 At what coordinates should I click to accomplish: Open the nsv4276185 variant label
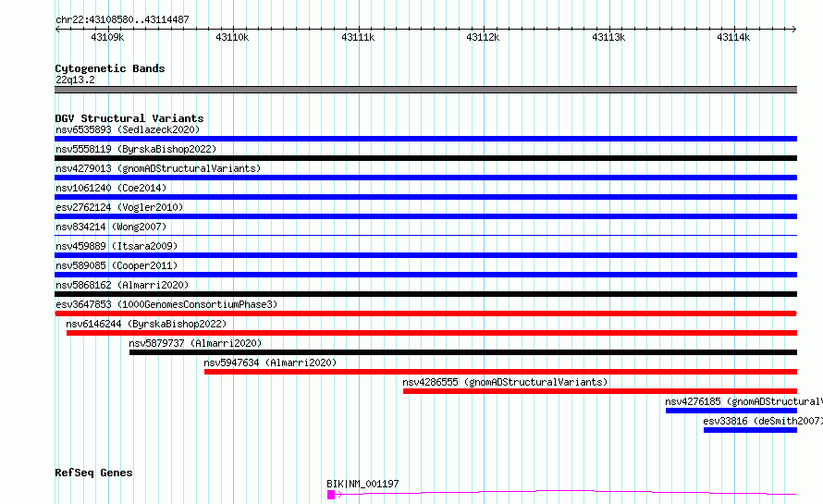(x=743, y=401)
